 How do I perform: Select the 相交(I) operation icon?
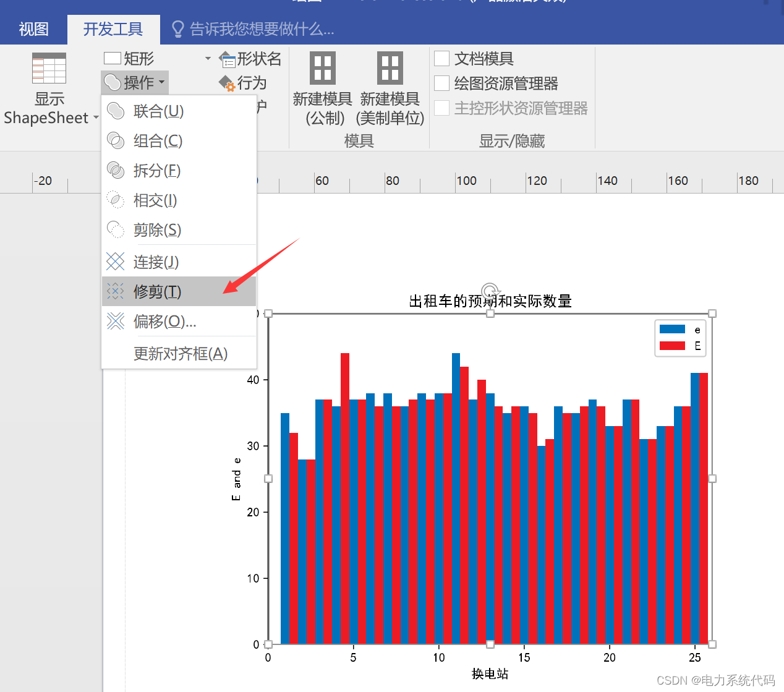click(116, 200)
